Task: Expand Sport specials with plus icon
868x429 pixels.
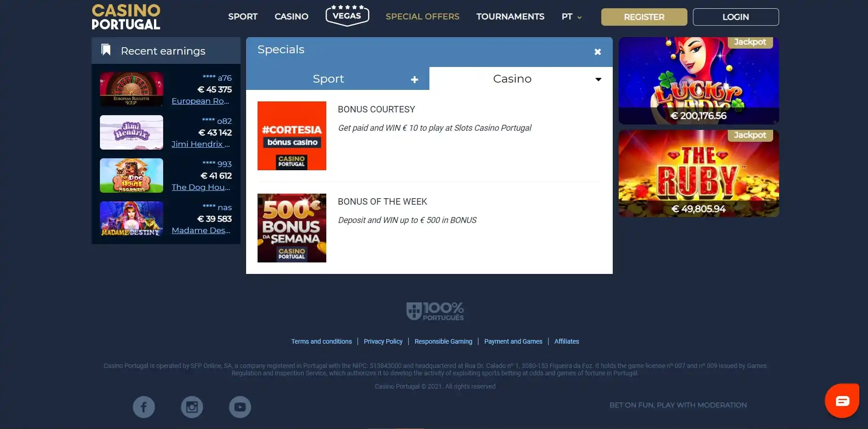Action: 414,79
